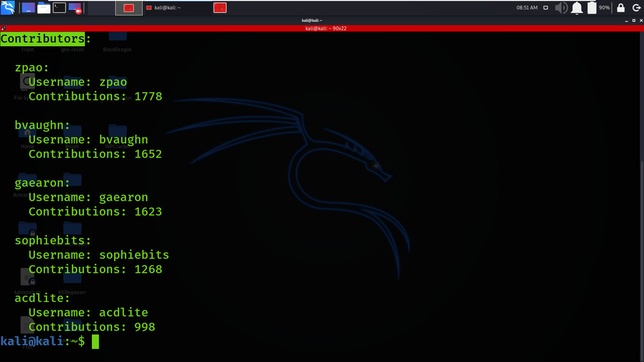644x362 pixels.
Task: Lock the screen with padlock icon
Action: (621, 8)
